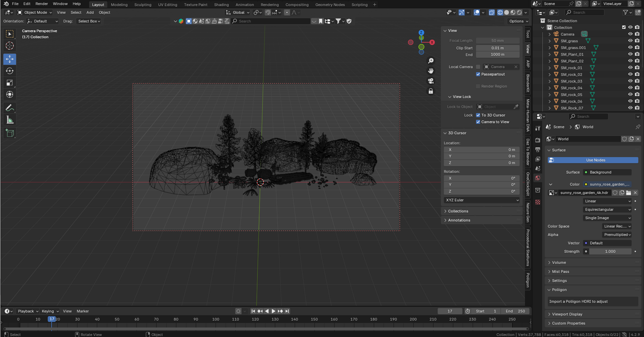Select the Move tool in toolbar

point(9,59)
